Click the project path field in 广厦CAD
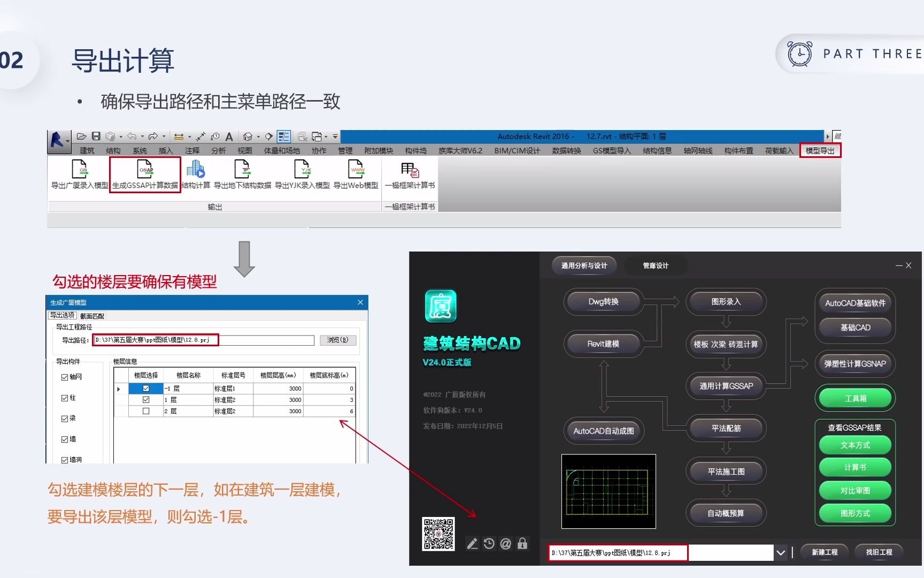Image resolution: width=924 pixels, height=578 pixels. (661, 552)
